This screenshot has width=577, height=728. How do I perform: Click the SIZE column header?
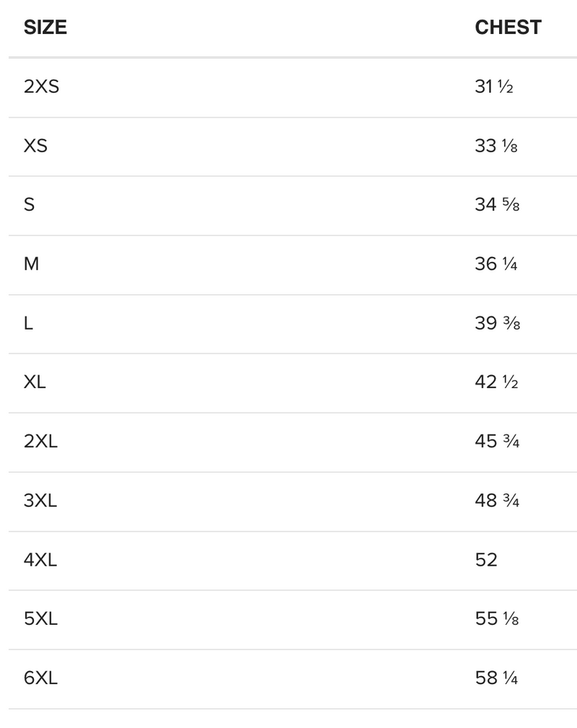pos(45,27)
